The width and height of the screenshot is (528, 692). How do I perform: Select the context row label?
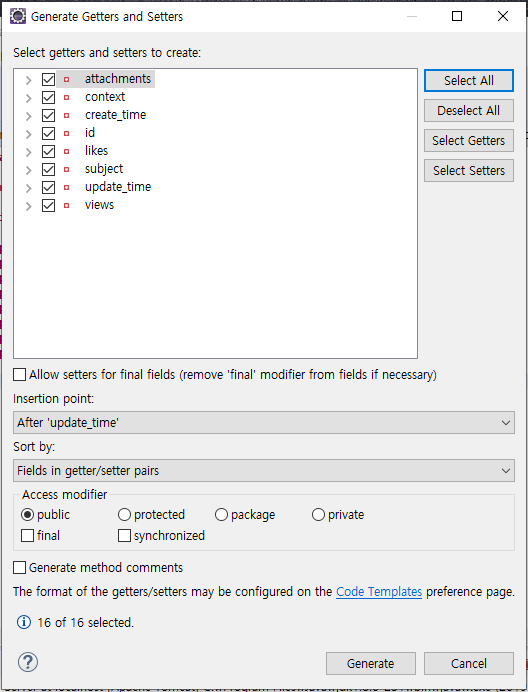pos(105,97)
